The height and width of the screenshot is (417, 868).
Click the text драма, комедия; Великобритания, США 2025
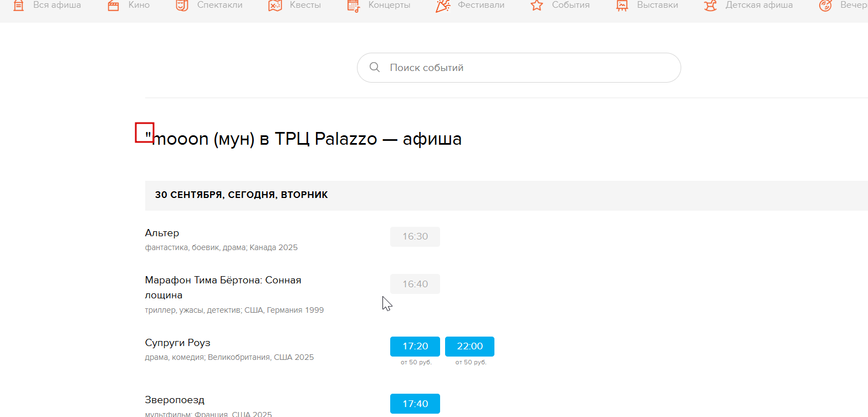pos(229,358)
